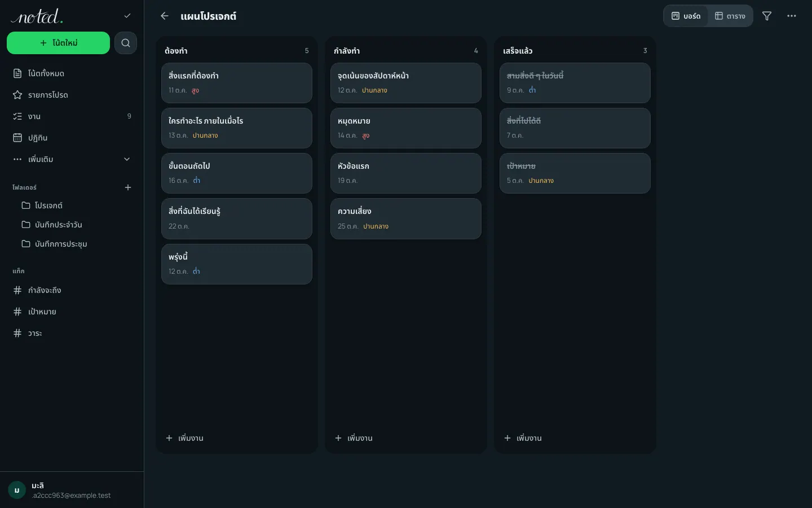
Task: Open โน้ตทั้งหมด in sidebar
Action: tap(72, 73)
